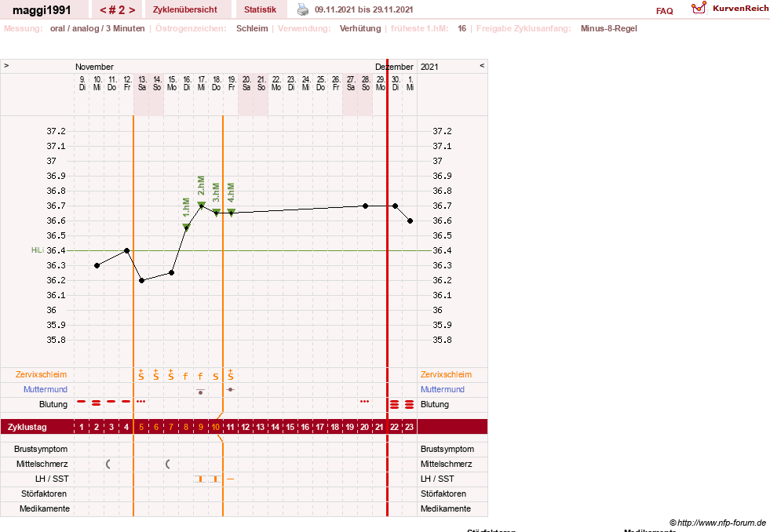
Task: Click heavy bleeding mark on cycle day 23
Action: 409,404
